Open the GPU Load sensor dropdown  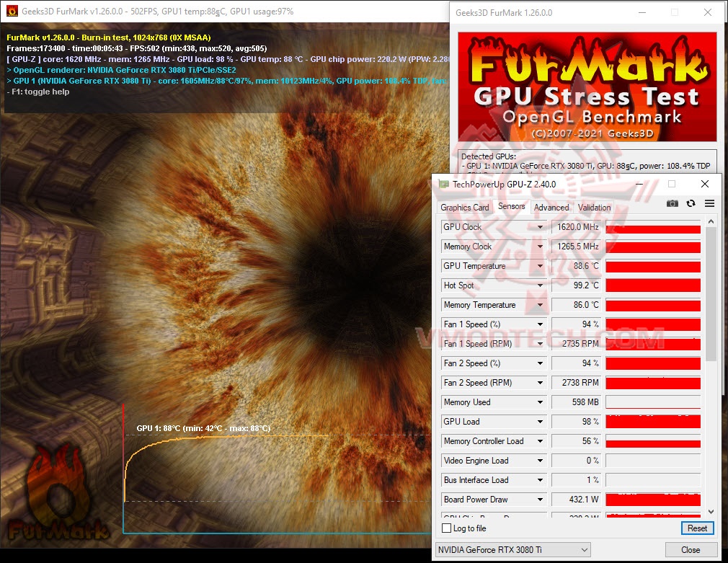pyautogui.click(x=540, y=422)
